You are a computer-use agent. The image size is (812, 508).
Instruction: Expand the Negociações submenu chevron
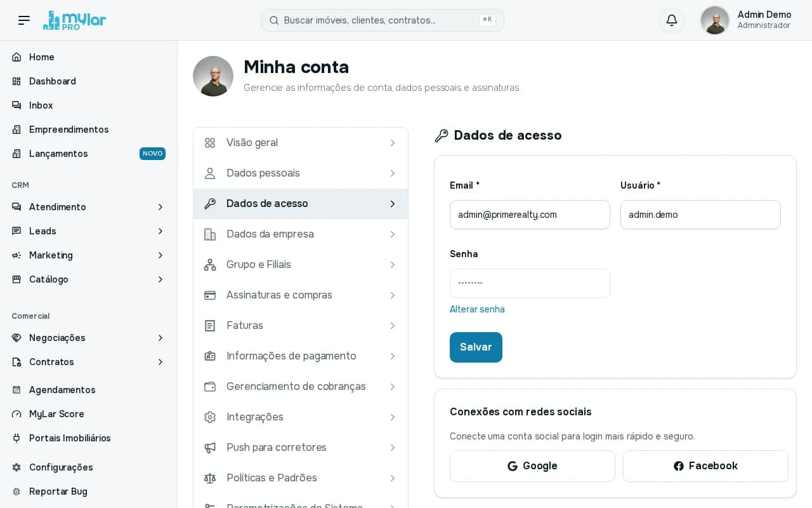(160, 338)
